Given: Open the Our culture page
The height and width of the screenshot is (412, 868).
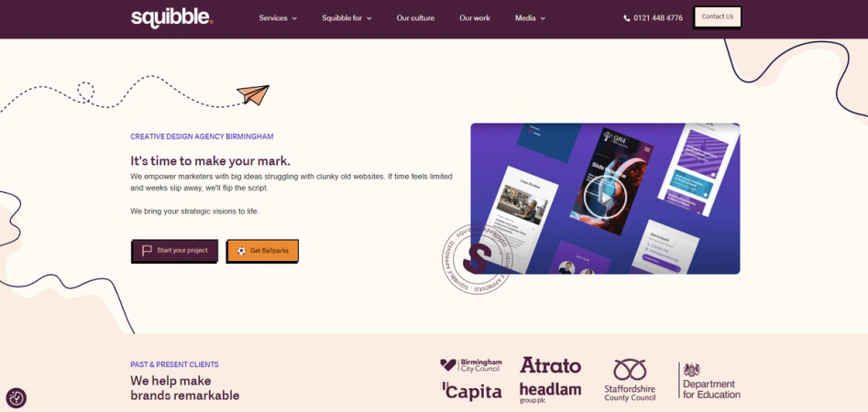Looking at the screenshot, I should tap(415, 18).
